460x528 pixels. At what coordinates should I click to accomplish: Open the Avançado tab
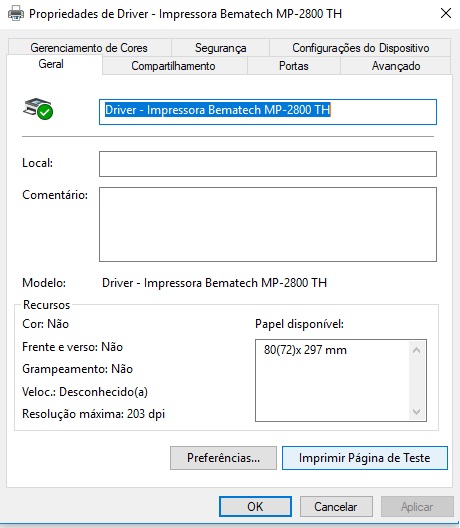point(396,66)
